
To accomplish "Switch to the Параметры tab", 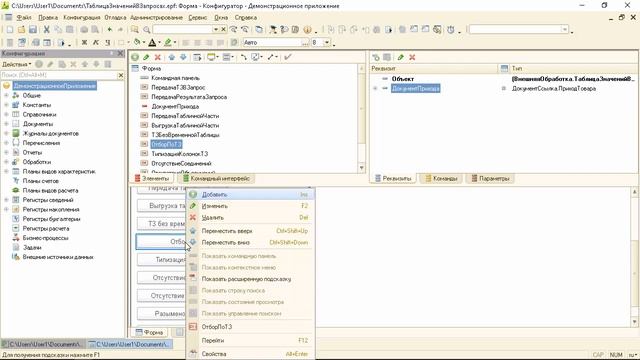I will pyautogui.click(x=490, y=179).
